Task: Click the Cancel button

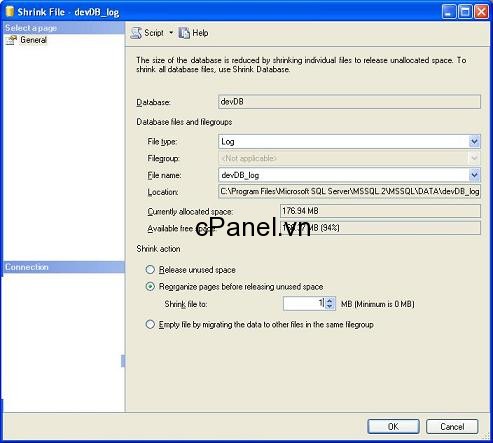Action: (x=452, y=427)
